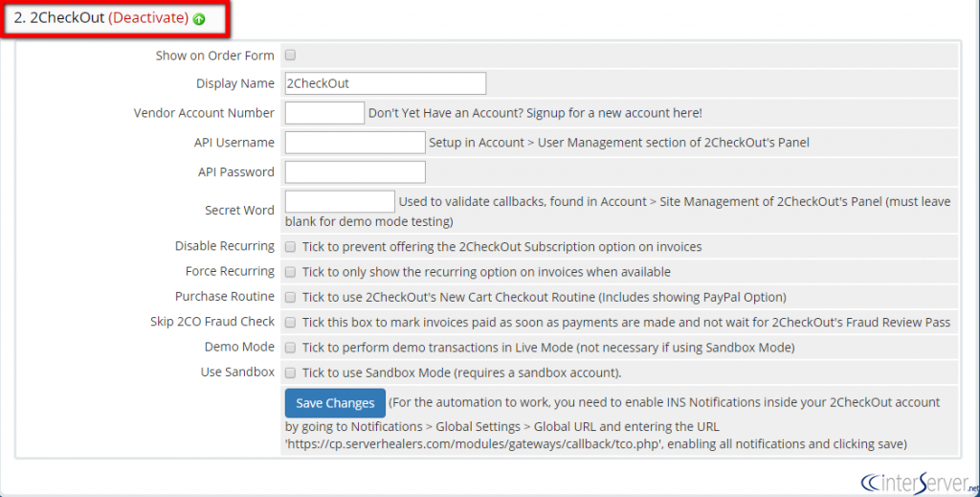Click the 'Setup in Account > User Management' hint text
Image resolution: width=980 pixels, height=497 pixels.
[619, 143]
